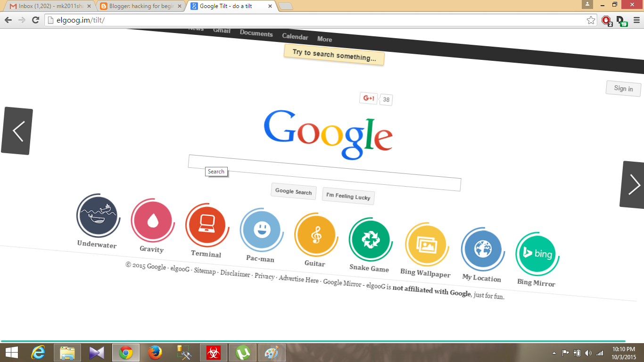Show hidden system tray icons
644x362 pixels.
pyautogui.click(x=554, y=353)
